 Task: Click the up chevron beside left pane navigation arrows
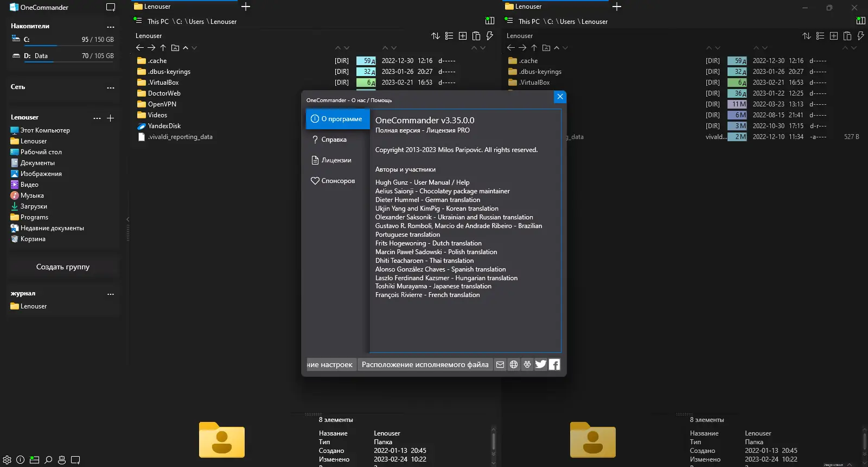point(186,48)
